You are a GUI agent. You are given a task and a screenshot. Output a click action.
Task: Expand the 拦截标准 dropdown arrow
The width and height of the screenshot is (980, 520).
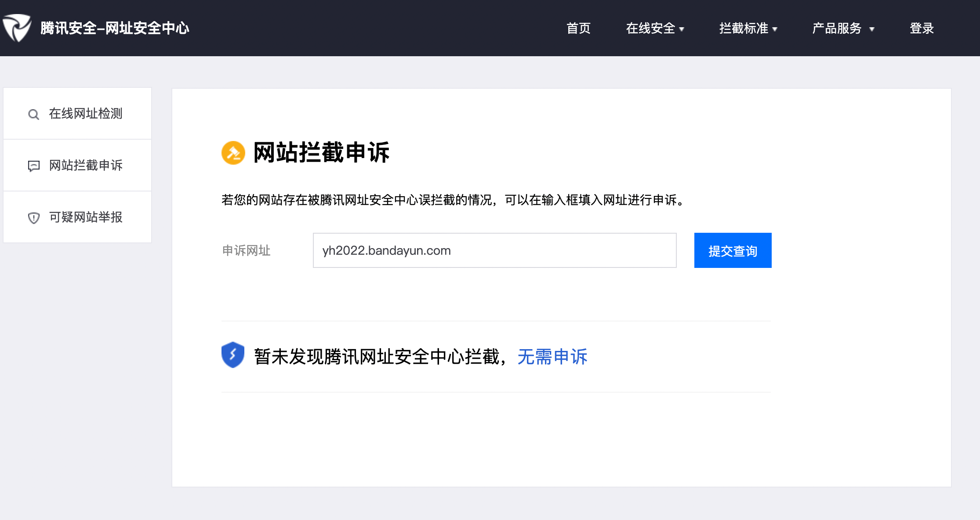[775, 29]
